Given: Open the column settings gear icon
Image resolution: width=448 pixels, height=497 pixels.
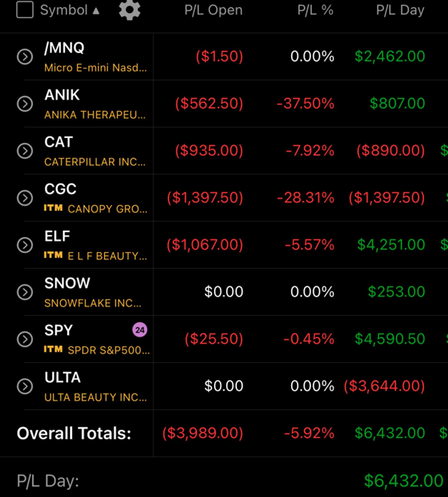Looking at the screenshot, I should tap(129, 10).
